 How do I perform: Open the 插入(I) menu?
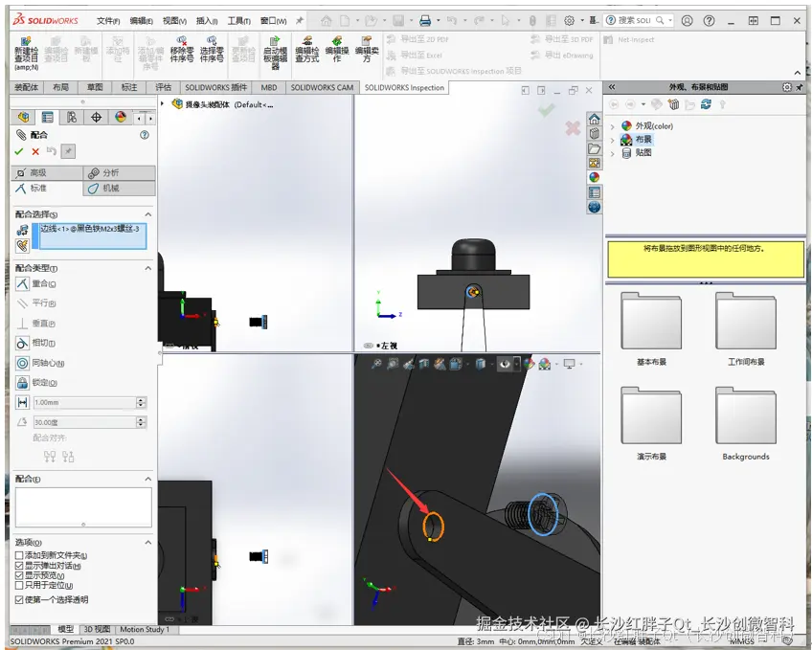click(x=207, y=21)
